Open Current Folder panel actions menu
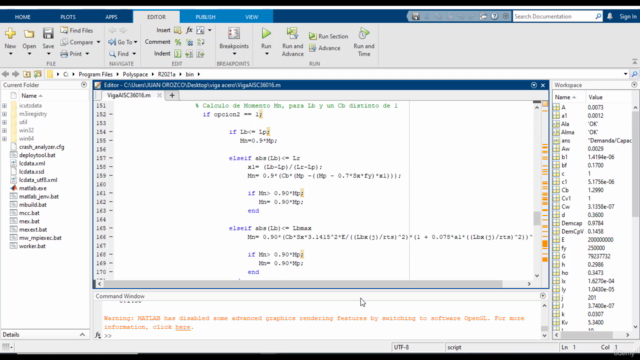This screenshot has width=640, height=360. [x=84, y=85]
